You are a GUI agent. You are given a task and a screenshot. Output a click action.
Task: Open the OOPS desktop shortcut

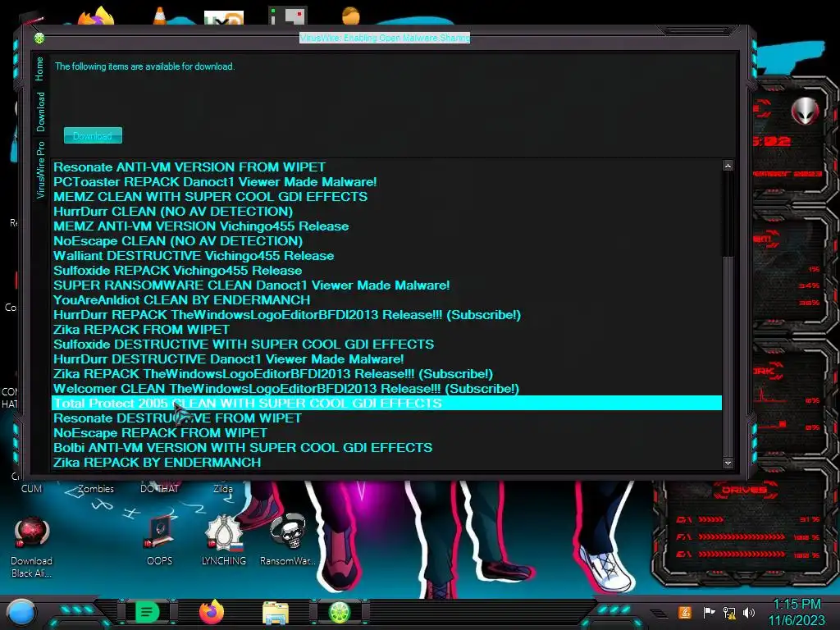click(x=160, y=540)
